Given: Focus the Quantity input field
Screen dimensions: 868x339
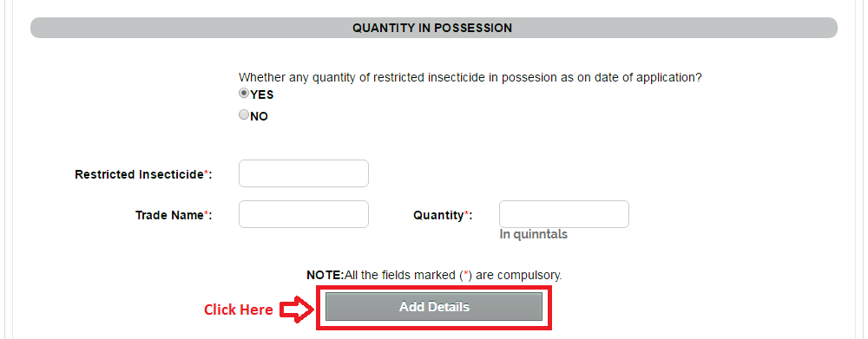Looking at the screenshot, I should click(564, 214).
